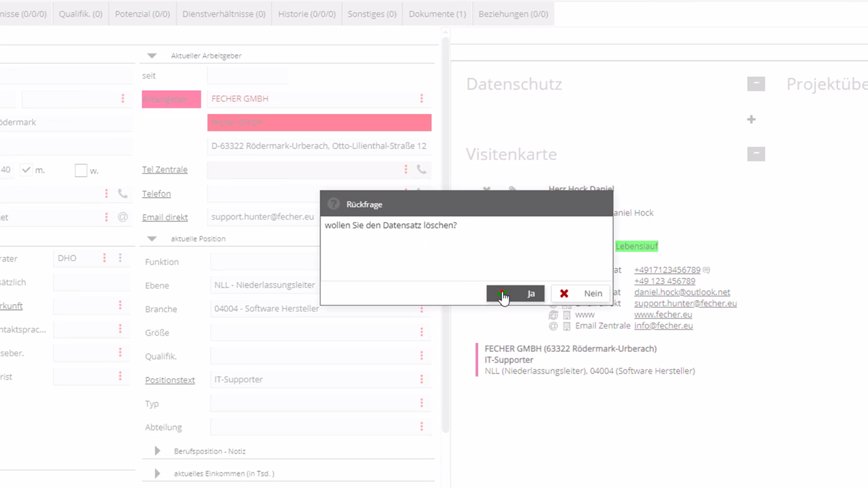Open the three-dot menu in Typ row
Image resolution: width=868 pixels, height=488 pixels.
tap(421, 403)
